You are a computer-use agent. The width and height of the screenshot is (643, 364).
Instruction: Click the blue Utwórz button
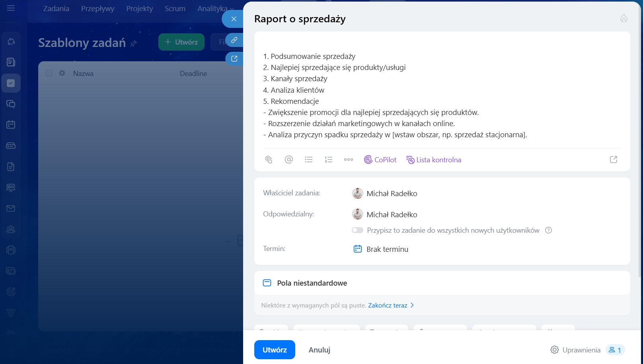(x=275, y=350)
